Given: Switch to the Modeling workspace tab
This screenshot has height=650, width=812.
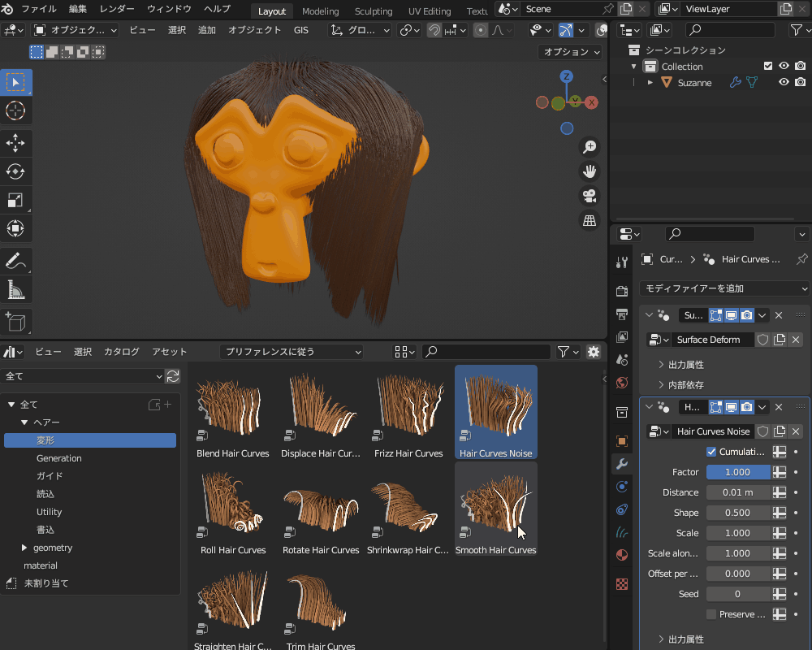Looking at the screenshot, I should coord(320,11).
